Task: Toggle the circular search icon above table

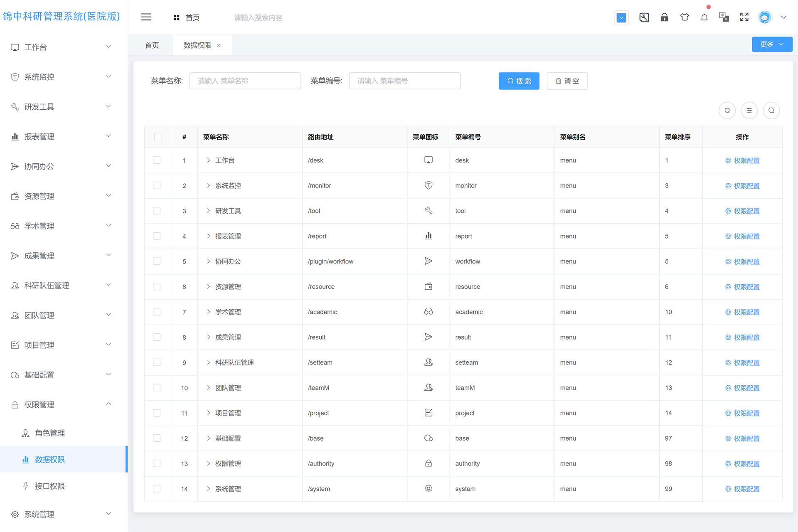Action: 771,111
